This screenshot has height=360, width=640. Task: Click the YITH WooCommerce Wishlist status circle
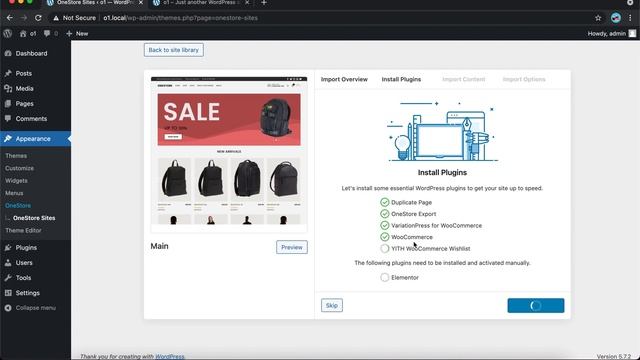pyautogui.click(x=384, y=249)
